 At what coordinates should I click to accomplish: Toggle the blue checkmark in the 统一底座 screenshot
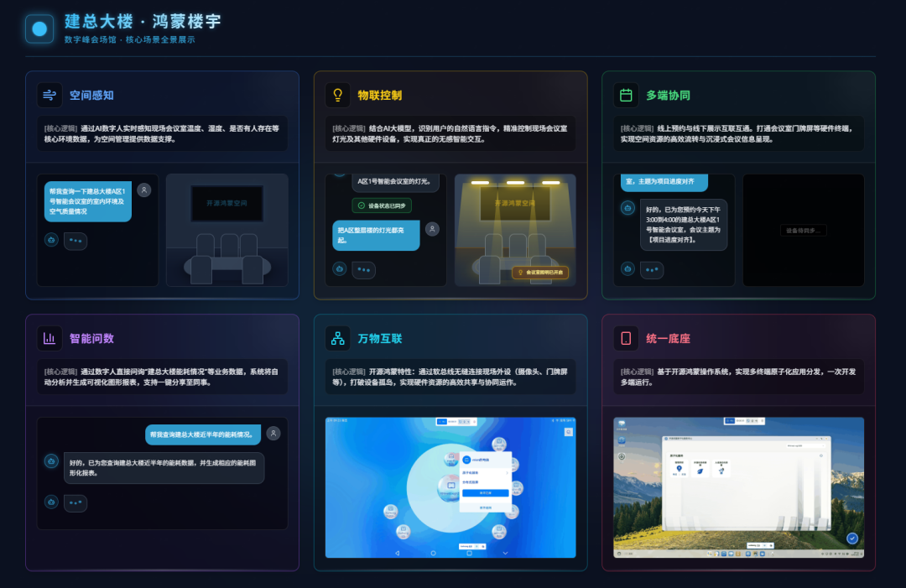click(x=852, y=539)
